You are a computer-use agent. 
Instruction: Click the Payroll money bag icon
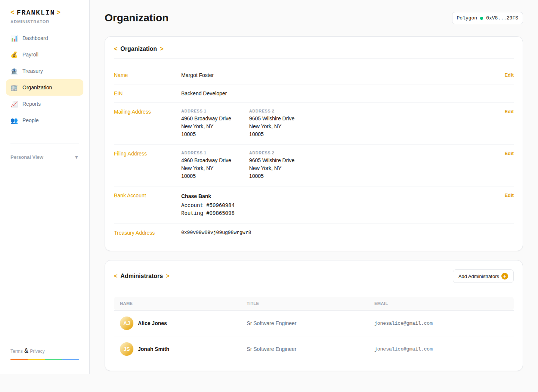[14, 55]
